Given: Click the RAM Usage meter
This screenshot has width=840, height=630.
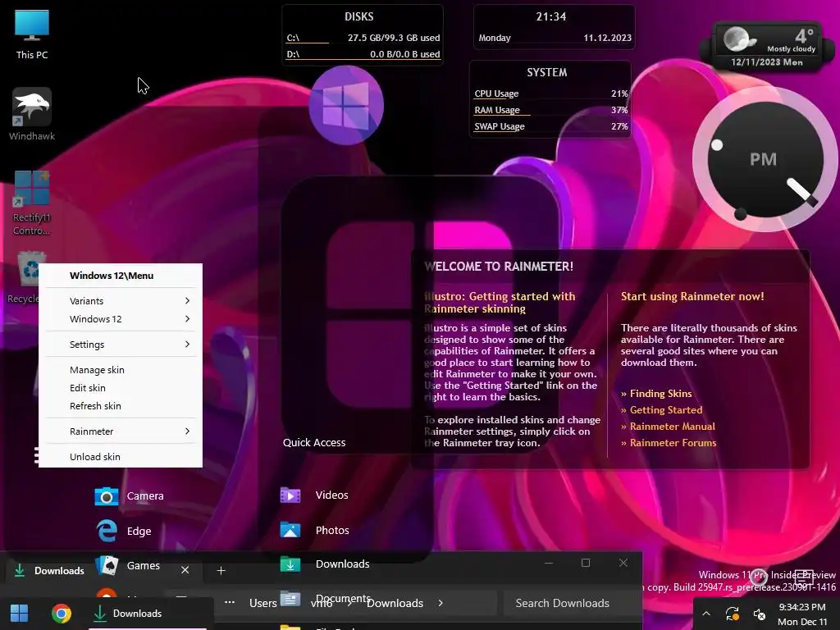Looking at the screenshot, I should click(550, 110).
